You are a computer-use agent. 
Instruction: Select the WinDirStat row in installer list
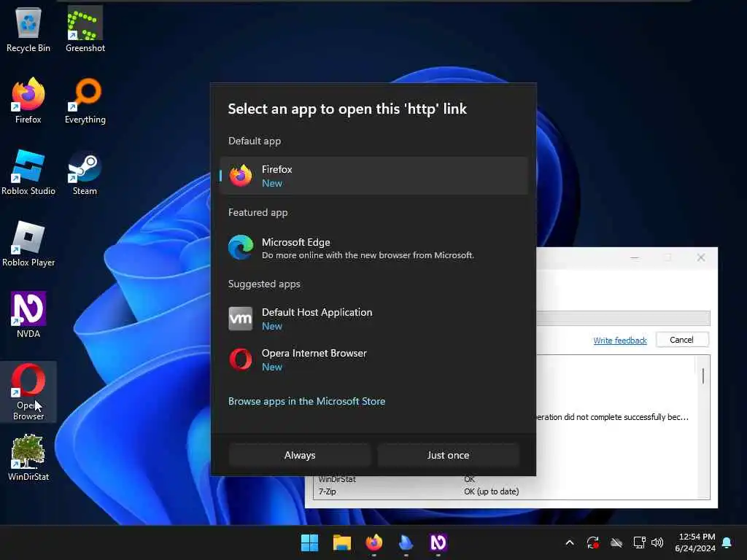pos(505,479)
